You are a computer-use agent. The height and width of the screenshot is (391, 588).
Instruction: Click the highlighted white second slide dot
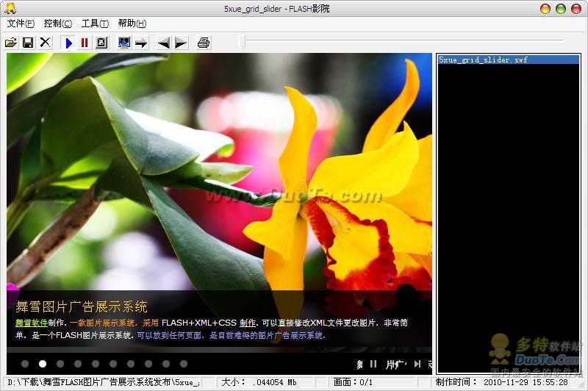point(43,364)
